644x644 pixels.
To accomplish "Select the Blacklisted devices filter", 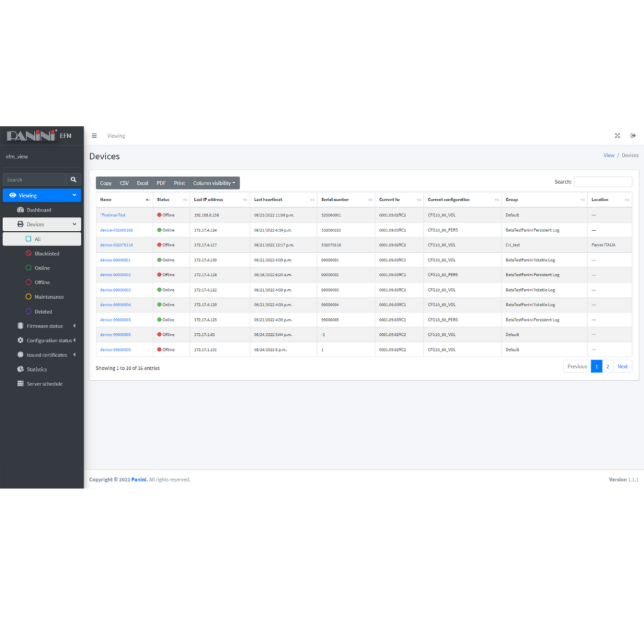I will 47,254.
